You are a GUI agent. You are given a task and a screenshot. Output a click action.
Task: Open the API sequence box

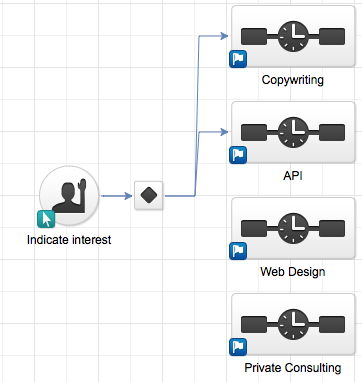coord(293,132)
